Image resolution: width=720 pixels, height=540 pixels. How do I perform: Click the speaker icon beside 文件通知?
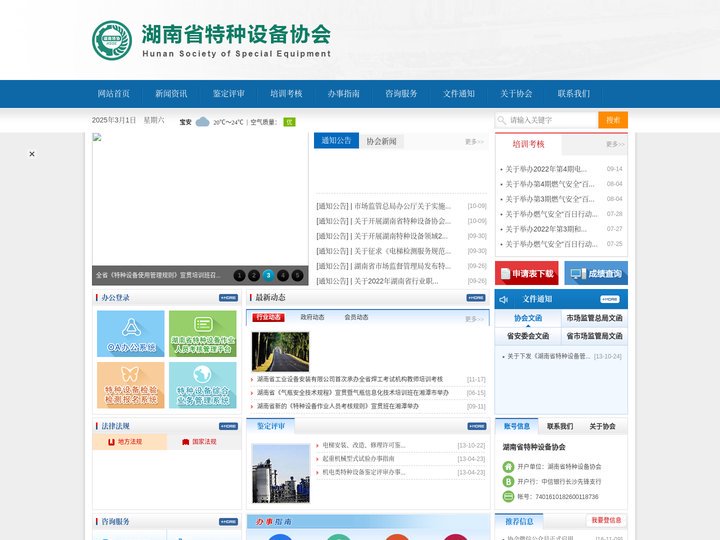[x=504, y=299]
